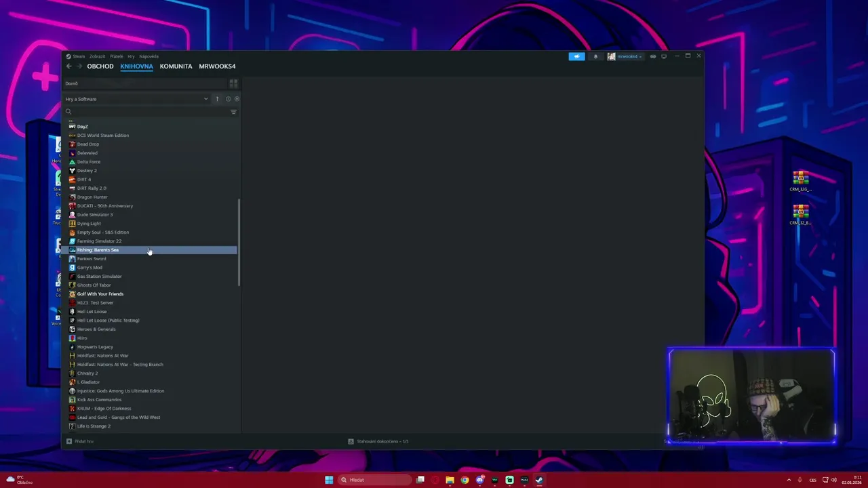Viewport: 868px width, 488px height.
Task: Select Hogwarts Legacy in the library list
Action: (x=95, y=347)
